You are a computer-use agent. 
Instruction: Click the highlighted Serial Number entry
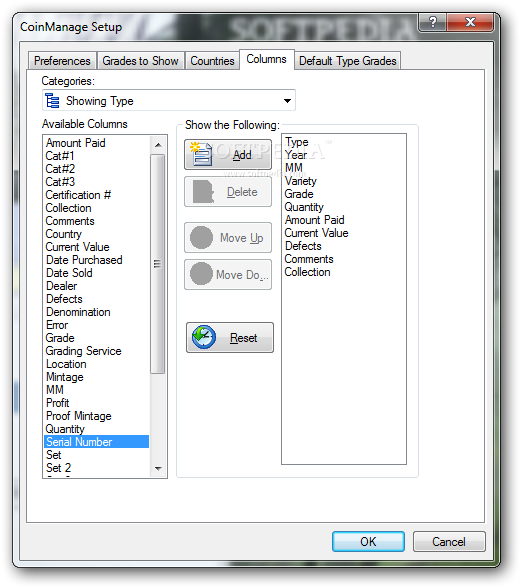(x=97, y=442)
